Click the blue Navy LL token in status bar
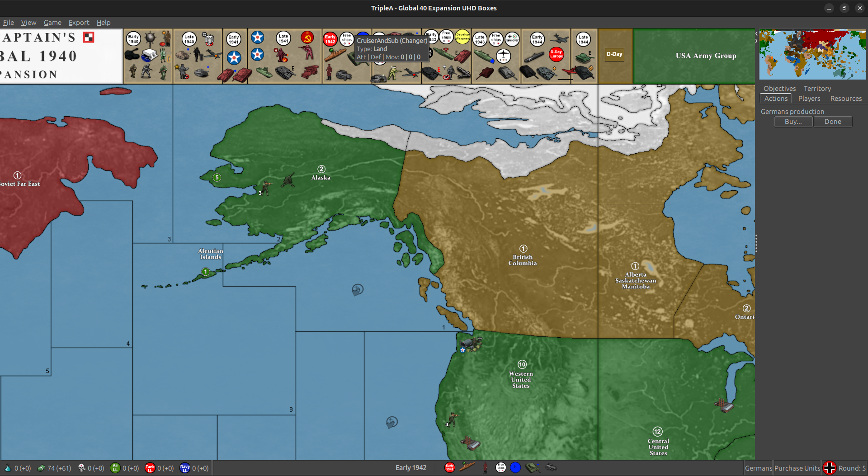 click(185, 468)
